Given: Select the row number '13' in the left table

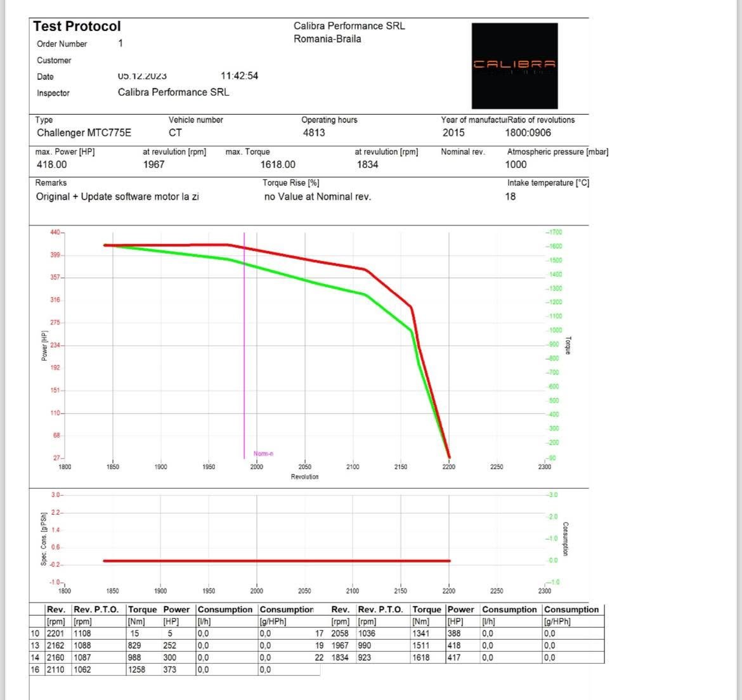Looking at the screenshot, I should (x=35, y=645).
